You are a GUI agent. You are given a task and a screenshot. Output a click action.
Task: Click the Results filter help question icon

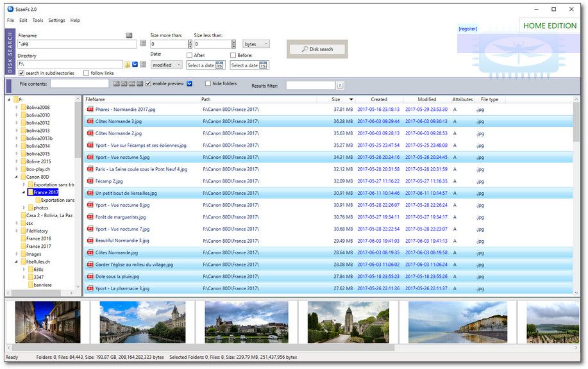tap(340, 85)
